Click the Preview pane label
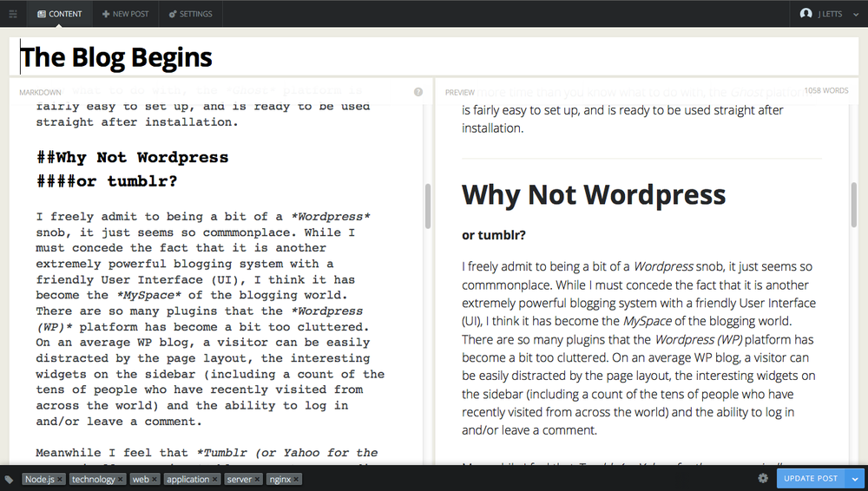This screenshot has height=491, width=868. [x=459, y=93]
